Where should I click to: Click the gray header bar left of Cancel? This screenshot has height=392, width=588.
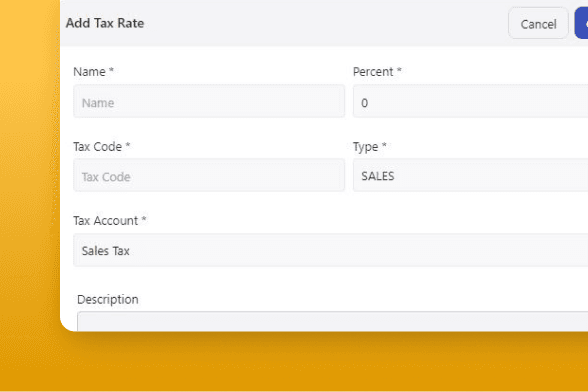tap(322, 23)
